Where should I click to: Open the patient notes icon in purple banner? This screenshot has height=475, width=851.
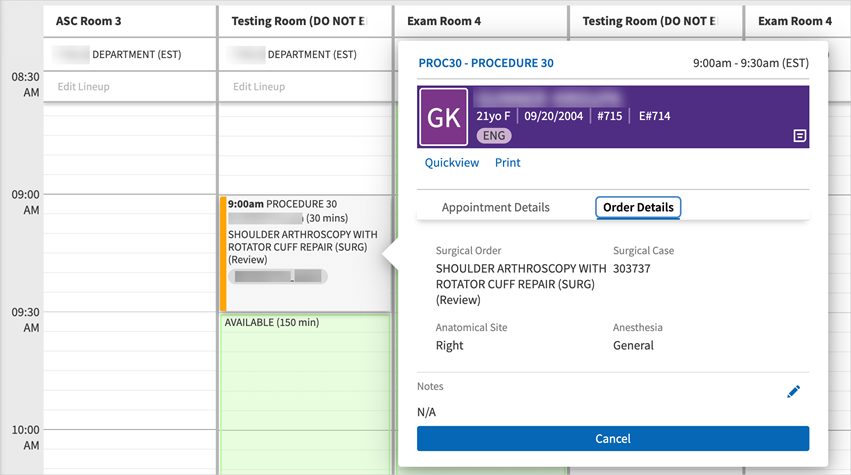[799, 136]
